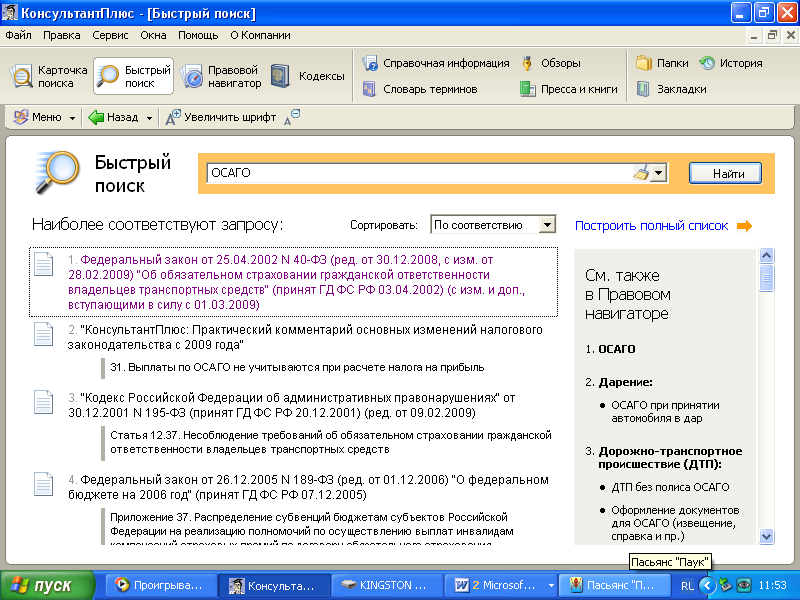
Task: Open result Федеральный закон от 25.04.2002 N 40-ФЗ
Action: (296, 282)
